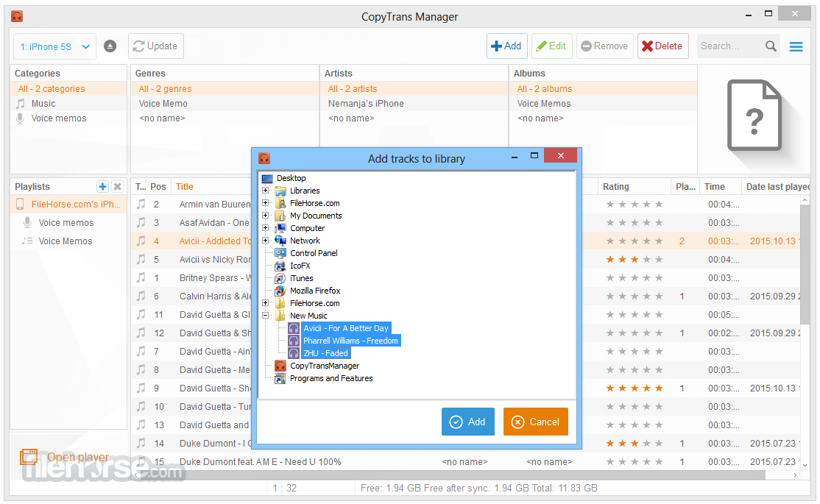Click the Add toolbar button

(506, 46)
